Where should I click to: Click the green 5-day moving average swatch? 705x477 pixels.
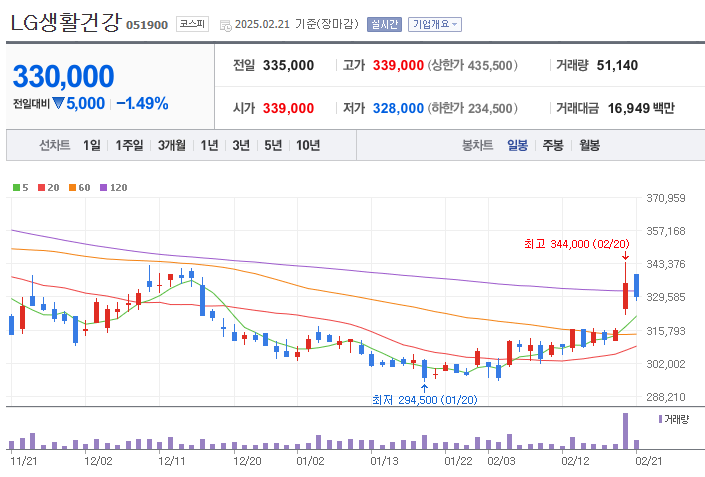[x=17, y=187]
